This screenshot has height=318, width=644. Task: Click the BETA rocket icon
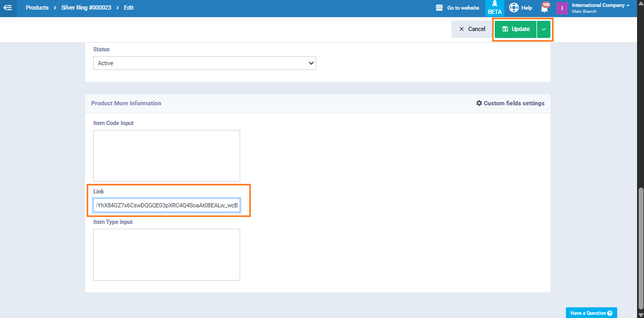coord(494,4)
